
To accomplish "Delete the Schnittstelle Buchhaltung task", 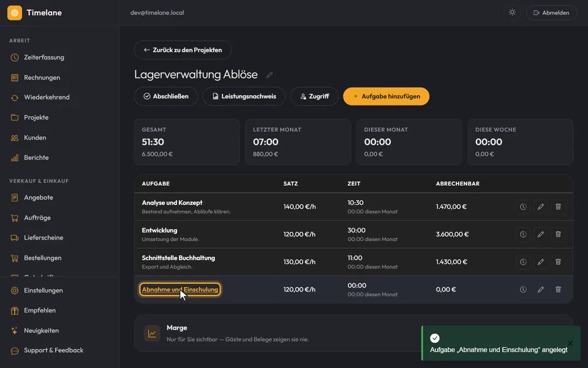I will [559, 262].
